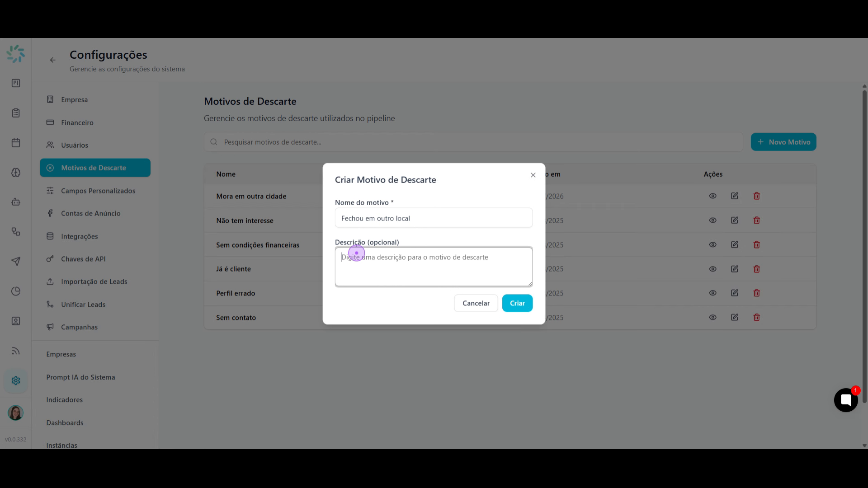Close the Criar Motivo de Descarte dialog
The image size is (868, 488).
(x=533, y=175)
